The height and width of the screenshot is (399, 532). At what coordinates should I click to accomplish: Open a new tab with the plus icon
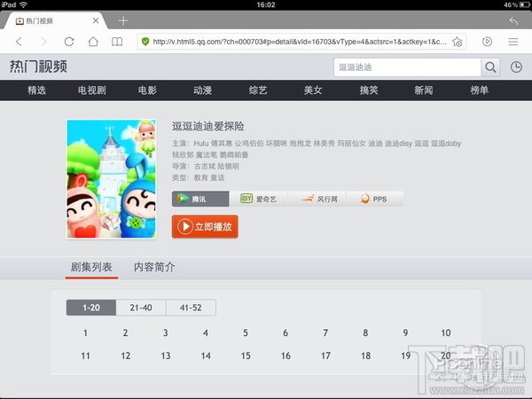coord(123,21)
